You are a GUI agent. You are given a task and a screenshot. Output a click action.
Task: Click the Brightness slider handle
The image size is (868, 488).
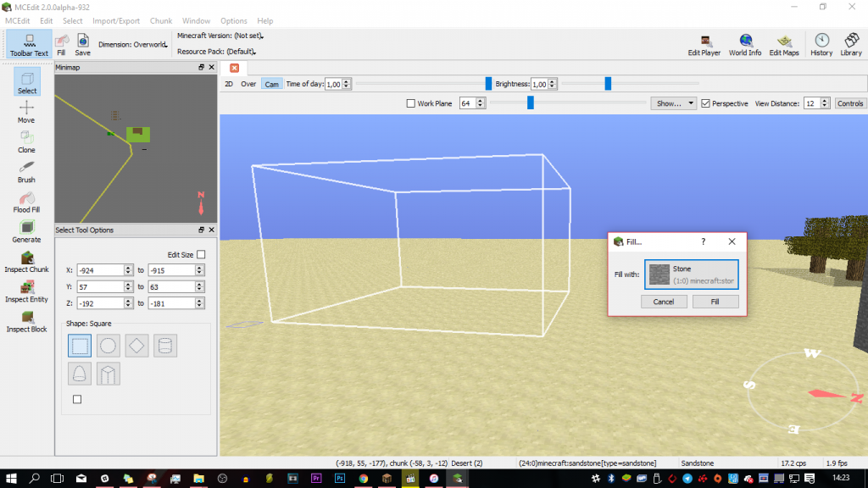[x=608, y=84]
